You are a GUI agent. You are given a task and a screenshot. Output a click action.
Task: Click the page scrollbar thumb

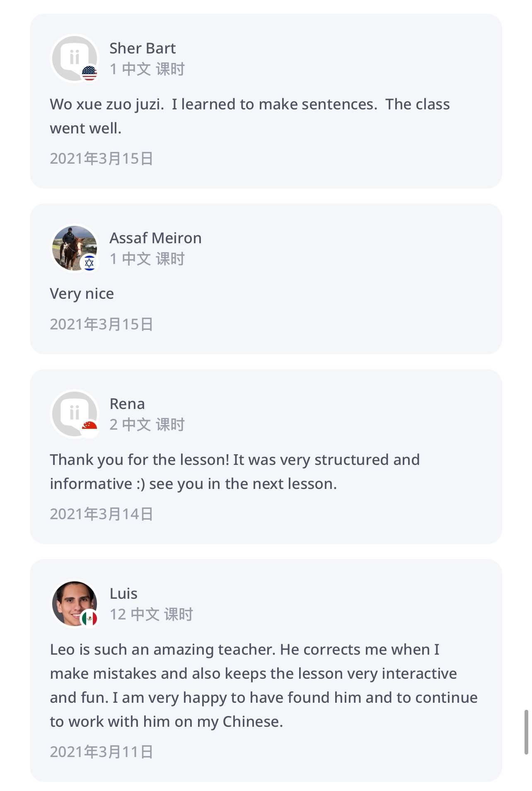526,732
